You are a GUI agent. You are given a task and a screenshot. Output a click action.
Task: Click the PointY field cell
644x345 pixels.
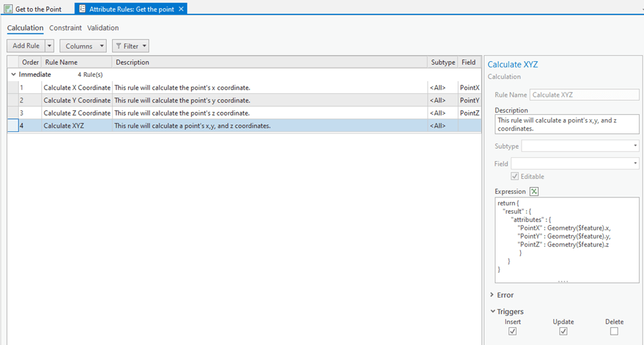[470, 100]
